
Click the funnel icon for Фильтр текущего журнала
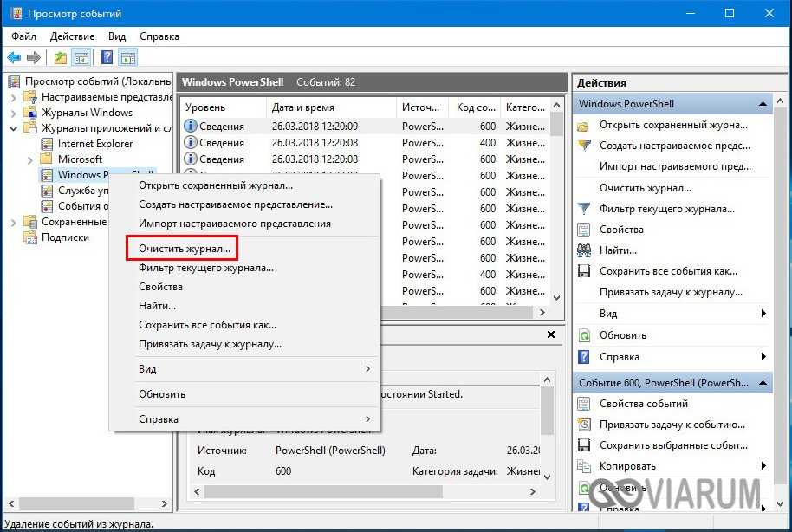point(584,209)
